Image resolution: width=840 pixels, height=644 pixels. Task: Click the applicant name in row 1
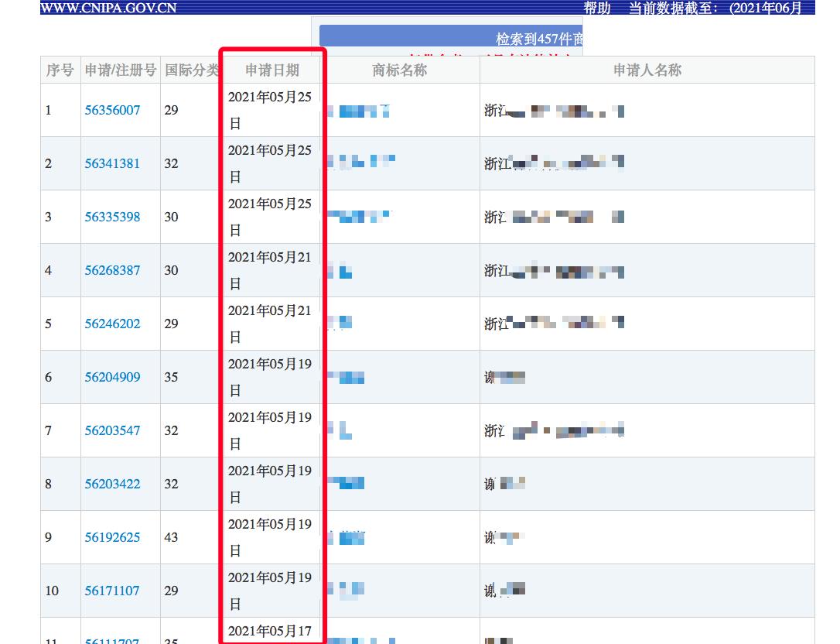click(554, 111)
